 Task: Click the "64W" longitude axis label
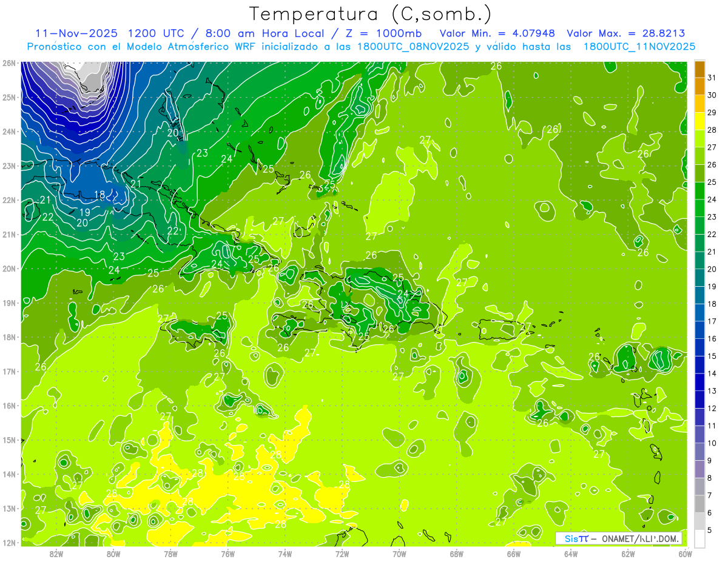[571, 553]
